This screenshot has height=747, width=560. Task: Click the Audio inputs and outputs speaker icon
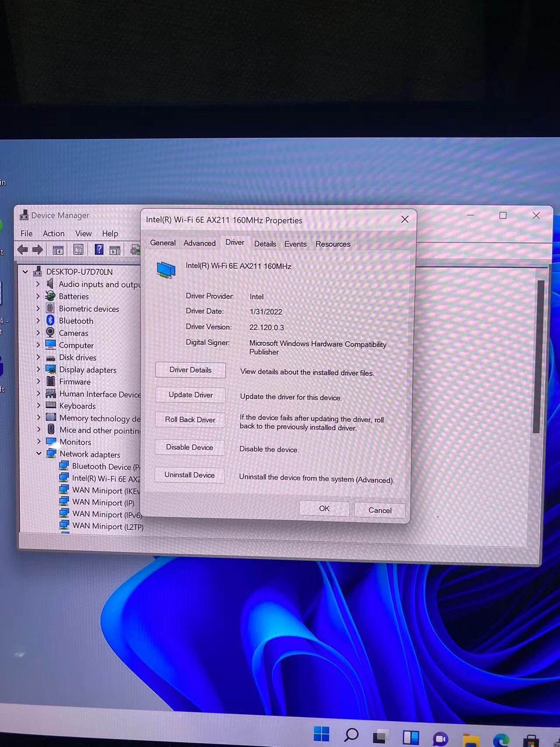51,284
